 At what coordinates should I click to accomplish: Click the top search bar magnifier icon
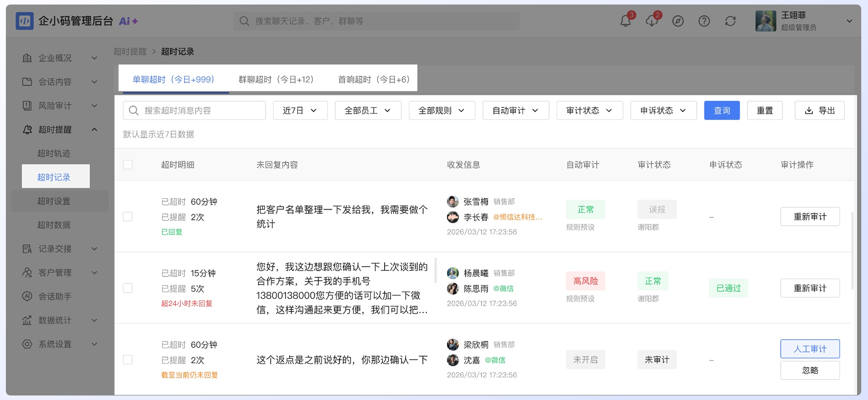click(x=244, y=21)
